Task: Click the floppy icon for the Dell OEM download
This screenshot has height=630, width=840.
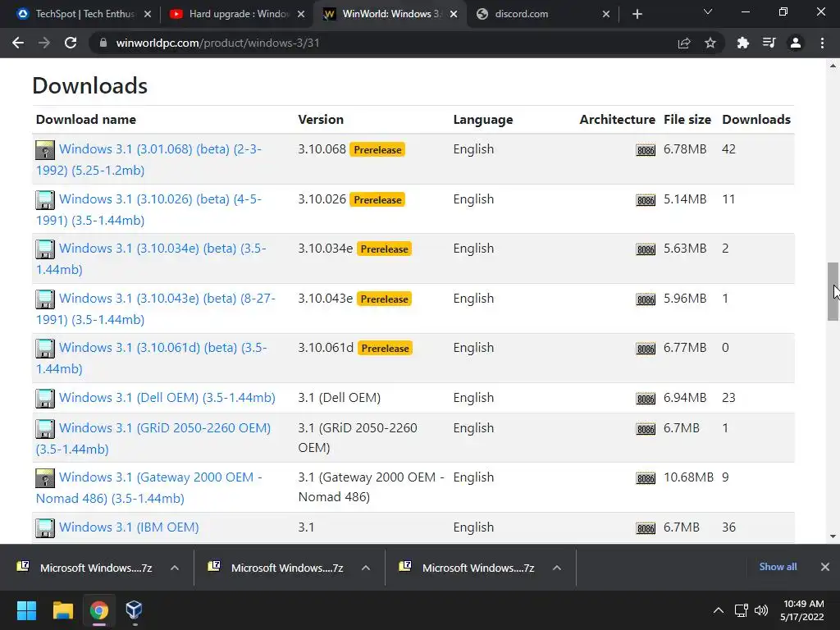Action: pos(45,399)
